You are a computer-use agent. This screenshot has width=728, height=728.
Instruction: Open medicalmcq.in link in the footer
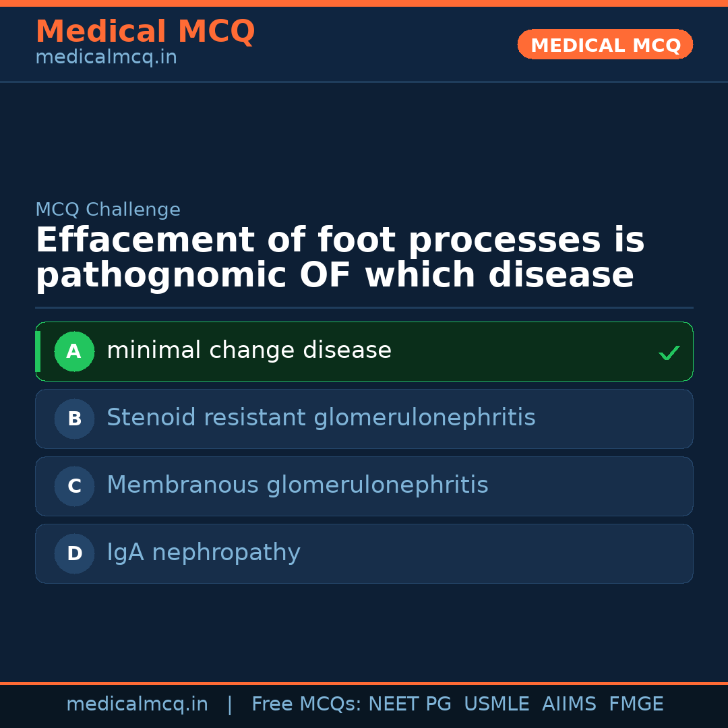pyautogui.click(x=137, y=704)
